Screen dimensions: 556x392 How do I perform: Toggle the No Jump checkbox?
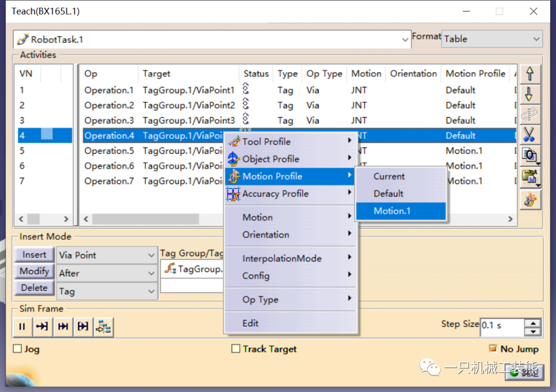[x=493, y=348]
